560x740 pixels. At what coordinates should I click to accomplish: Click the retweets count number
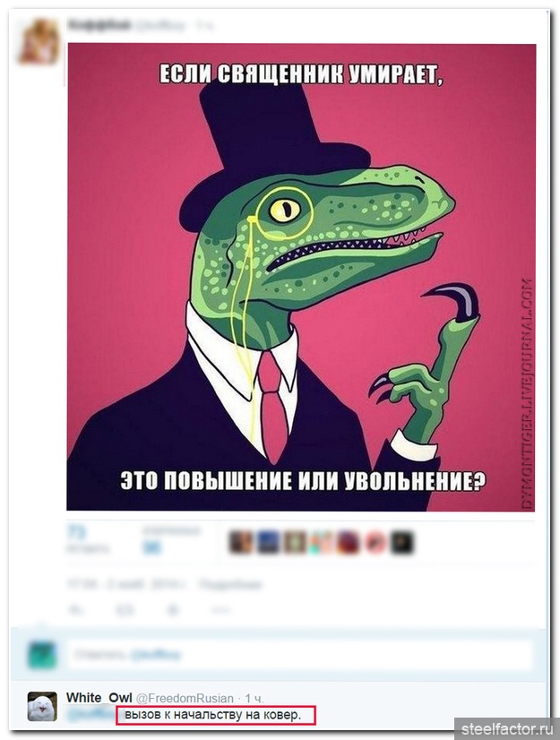click(x=77, y=532)
